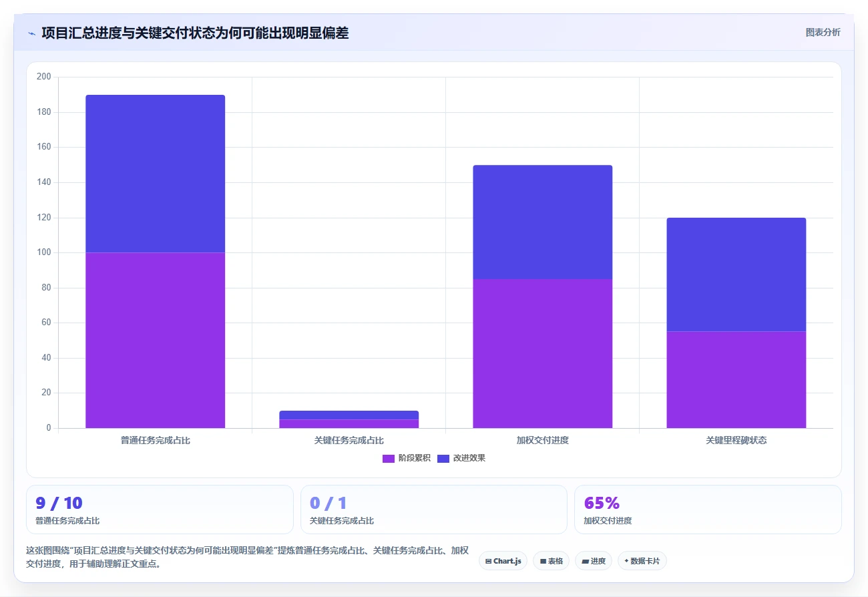This screenshot has height=597, width=868.
Task: Open the 65% stat card
Action: [708, 510]
